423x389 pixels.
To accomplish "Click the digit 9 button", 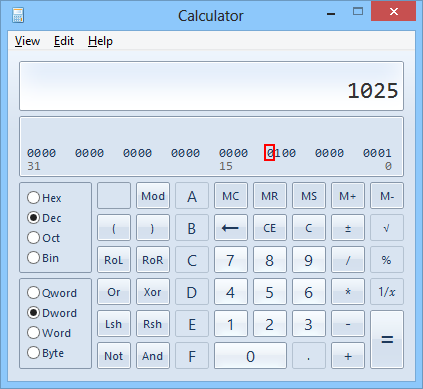I will 309,260.
